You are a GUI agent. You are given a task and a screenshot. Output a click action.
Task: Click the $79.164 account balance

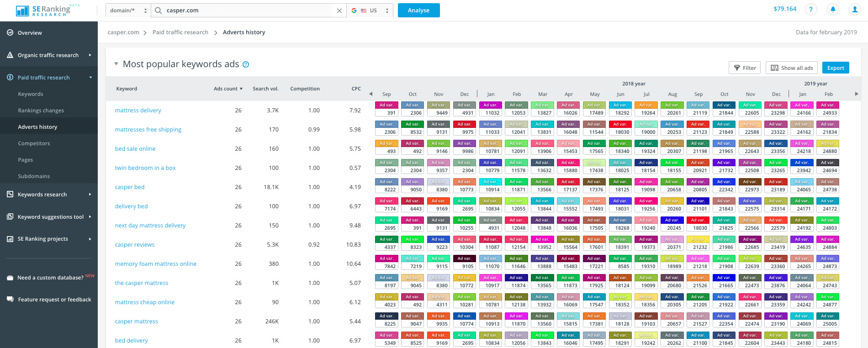pos(785,9)
